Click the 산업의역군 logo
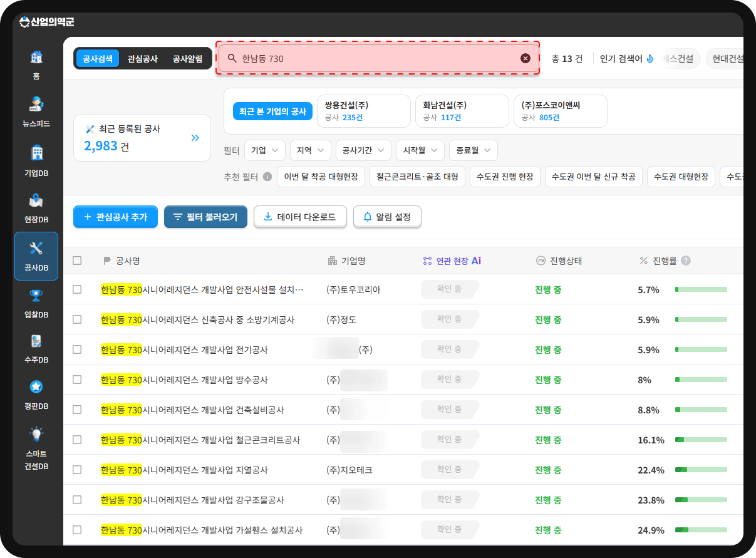This screenshot has height=558, width=756. tap(48, 23)
